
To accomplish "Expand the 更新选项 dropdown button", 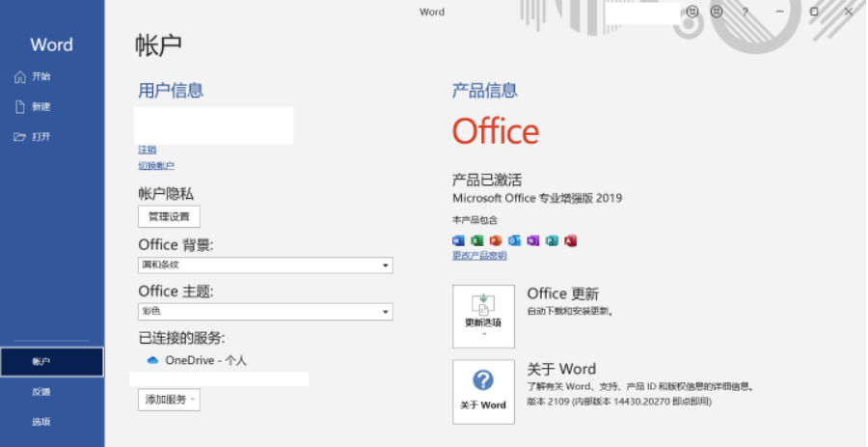I will click(x=483, y=317).
